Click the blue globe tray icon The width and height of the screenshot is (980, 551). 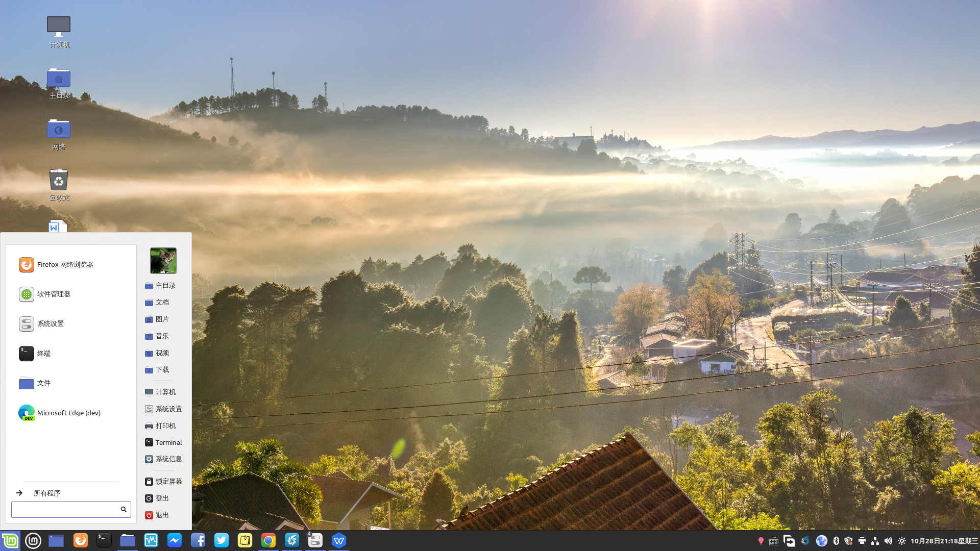pyautogui.click(x=822, y=541)
